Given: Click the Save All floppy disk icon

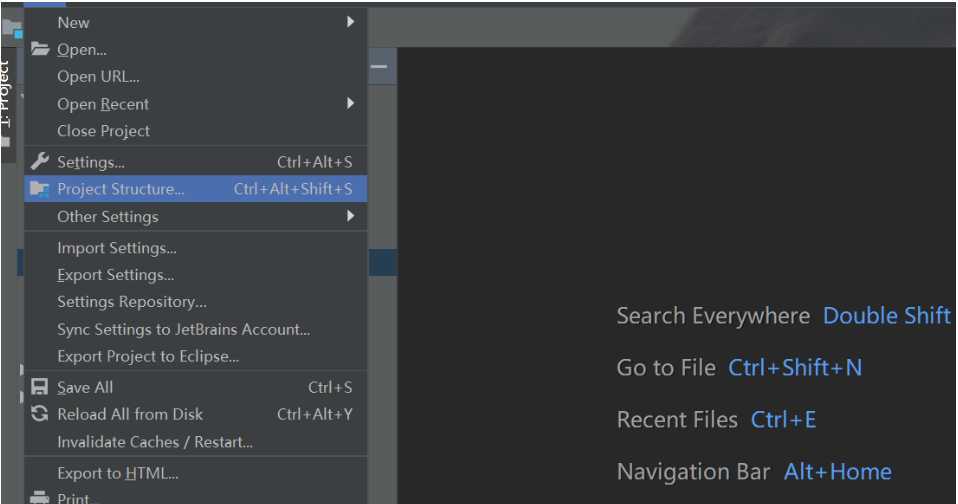Looking at the screenshot, I should point(40,387).
